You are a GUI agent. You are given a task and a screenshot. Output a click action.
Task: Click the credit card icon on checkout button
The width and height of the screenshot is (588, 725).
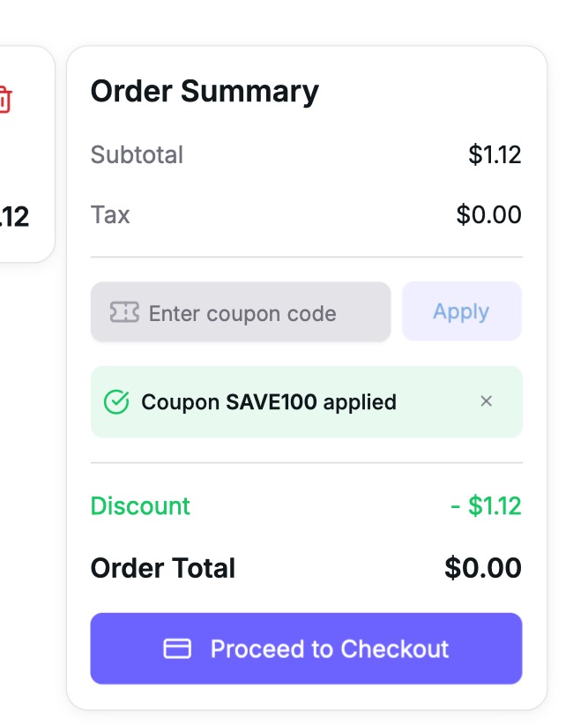pos(177,649)
